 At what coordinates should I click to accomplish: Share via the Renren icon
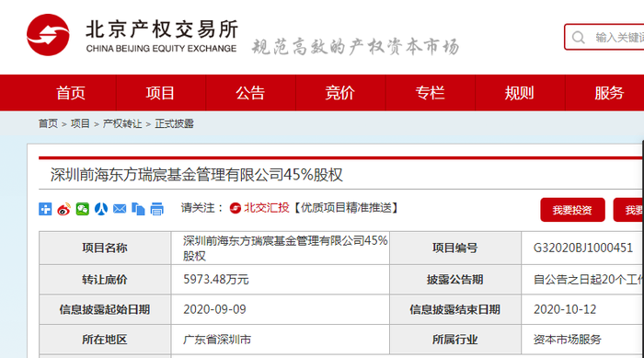(101, 209)
